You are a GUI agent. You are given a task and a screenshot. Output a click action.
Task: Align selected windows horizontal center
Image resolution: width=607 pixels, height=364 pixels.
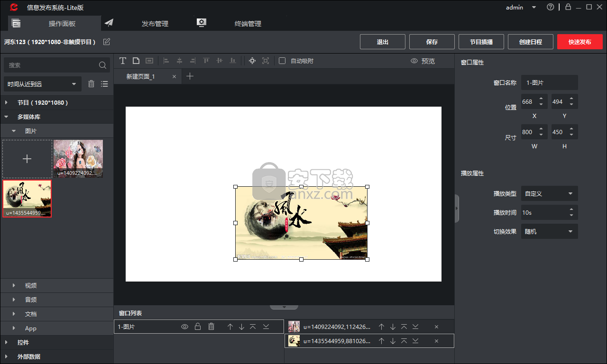pos(179,61)
